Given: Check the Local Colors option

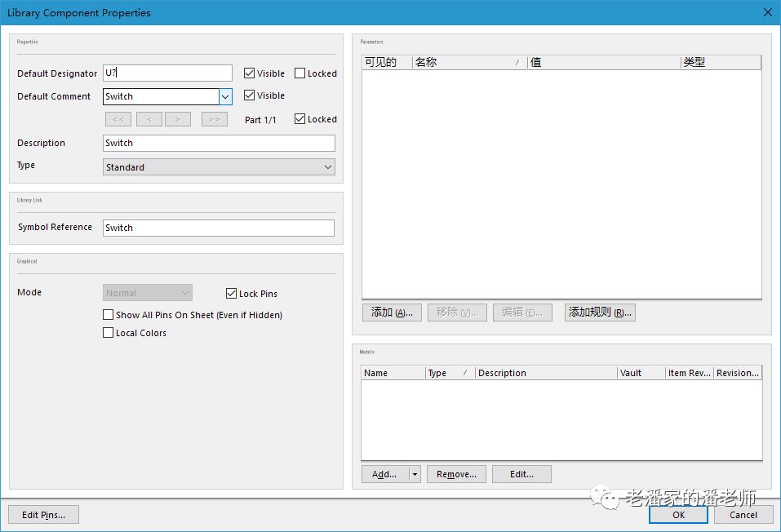Looking at the screenshot, I should [x=109, y=333].
